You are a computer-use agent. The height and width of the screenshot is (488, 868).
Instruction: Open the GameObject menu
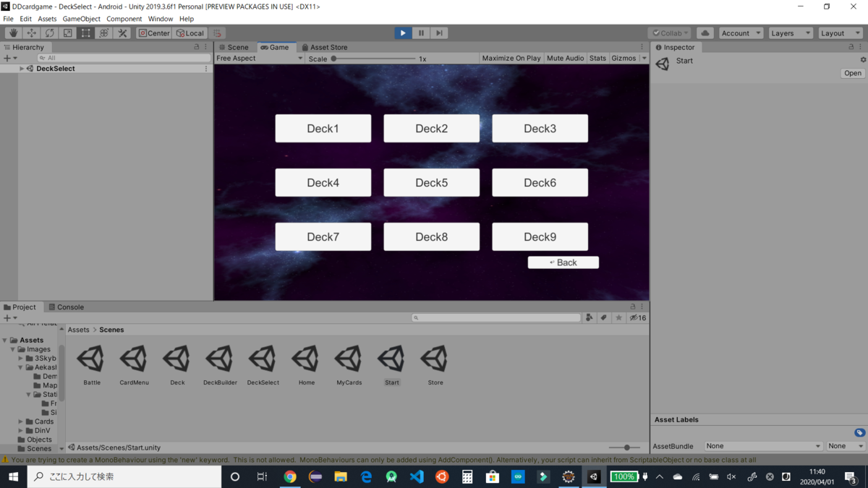pyautogui.click(x=81, y=19)
